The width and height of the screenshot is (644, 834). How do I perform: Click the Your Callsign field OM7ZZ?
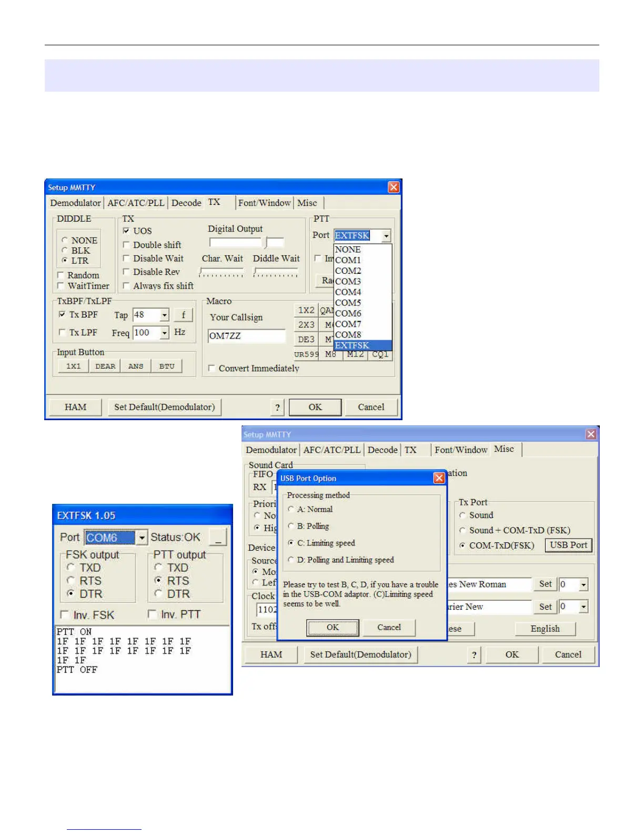(247, 336)
